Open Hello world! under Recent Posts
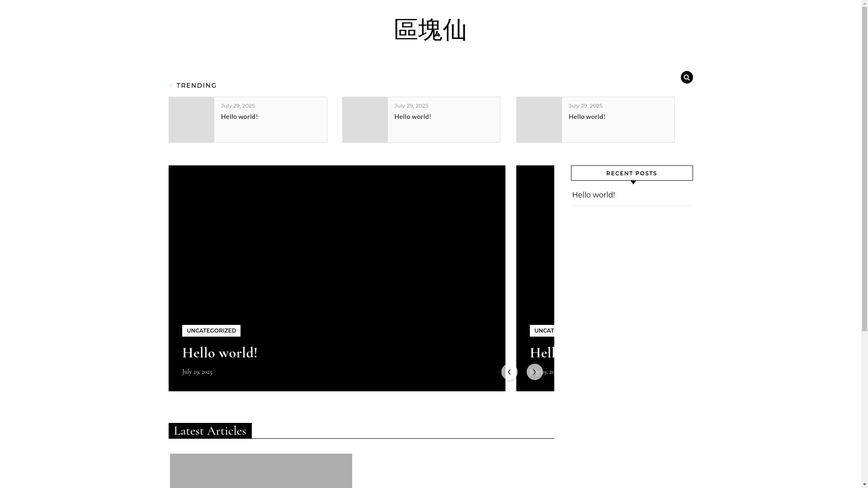Screen dimensions: 868x488 (x=594, y=195)
